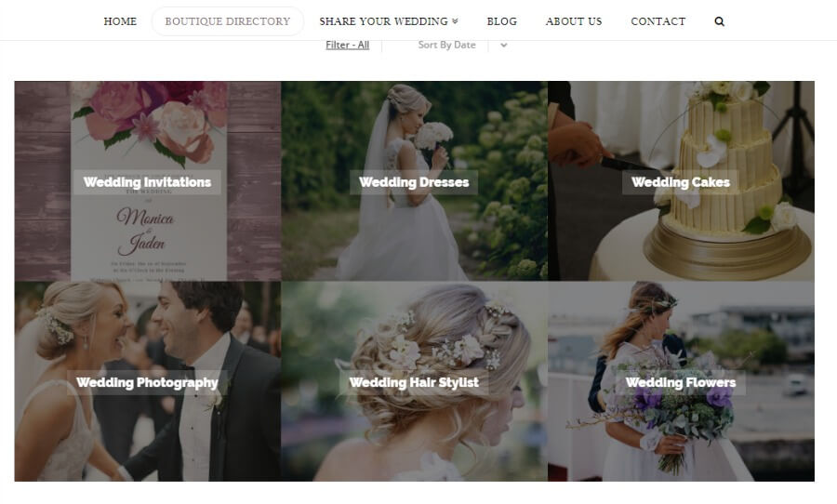The width and height of the screenshot is (837, 504).
Task: Open the Boutique Directory menu item
Action: (228, 21)
